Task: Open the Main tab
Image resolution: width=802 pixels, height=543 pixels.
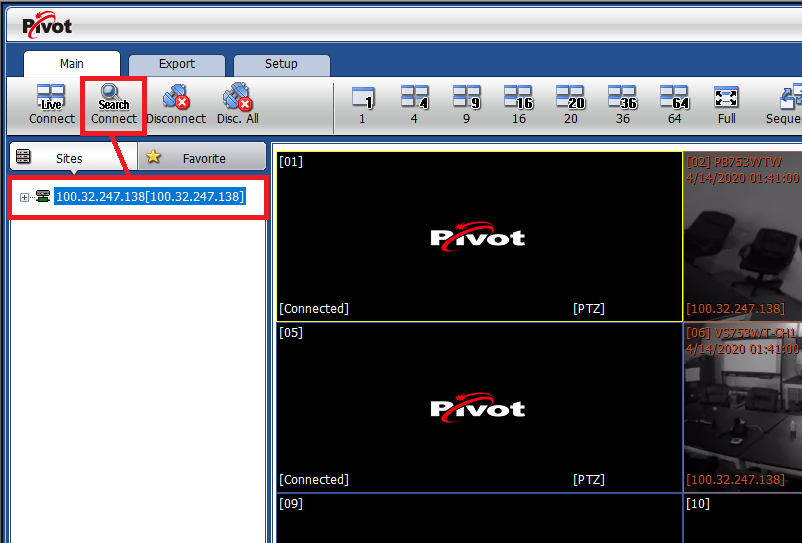Action: 72,64
